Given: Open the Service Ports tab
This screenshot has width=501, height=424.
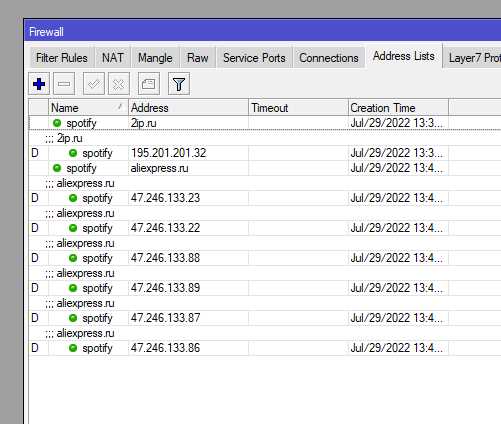Looking at the screenshot, I should coord(254,58).
